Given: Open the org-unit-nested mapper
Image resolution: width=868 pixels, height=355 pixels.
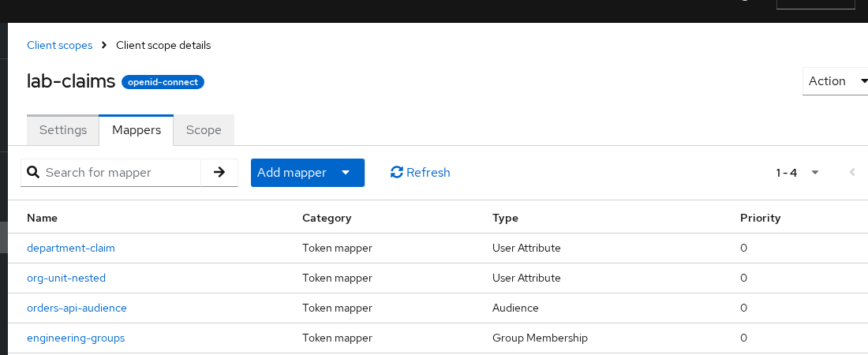Looking at the screenshot, I should point(66,278).
